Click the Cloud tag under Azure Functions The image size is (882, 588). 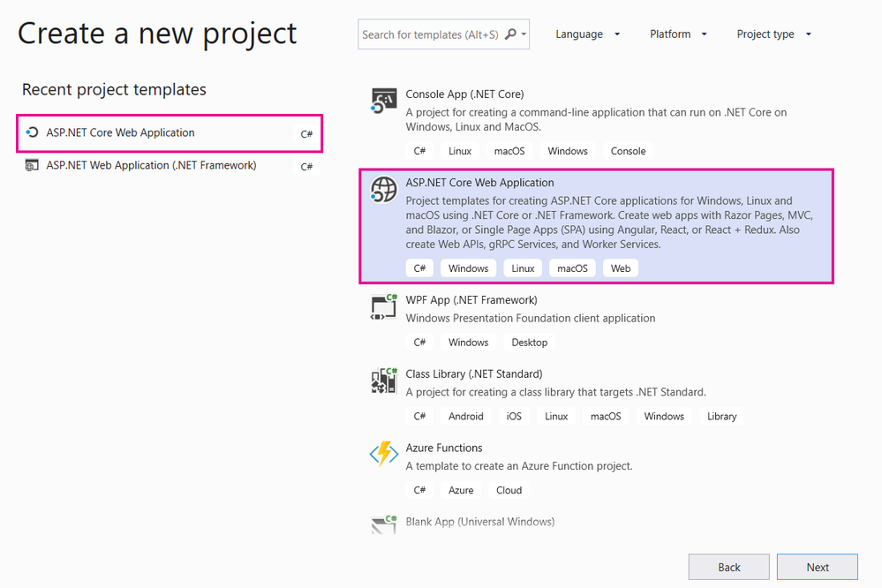[509, 489]
